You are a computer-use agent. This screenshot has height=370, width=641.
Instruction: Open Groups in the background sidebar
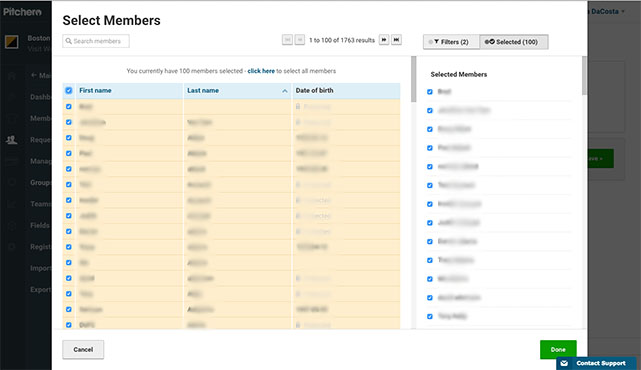pos(40,182)
